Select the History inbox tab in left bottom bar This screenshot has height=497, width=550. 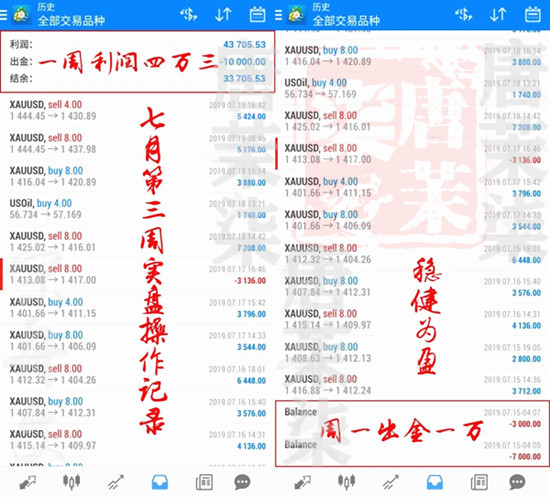click(160, 482)
